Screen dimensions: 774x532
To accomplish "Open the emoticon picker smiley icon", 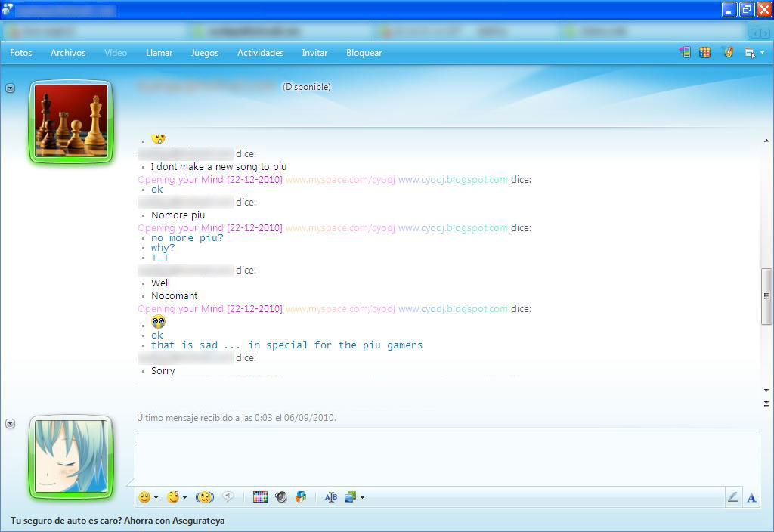I will point(144,497).
